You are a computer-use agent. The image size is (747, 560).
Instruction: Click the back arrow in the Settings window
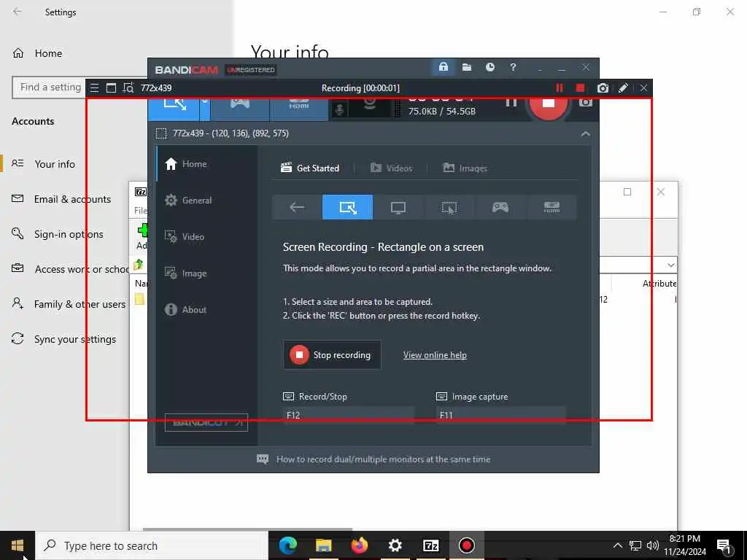tap(18, 12)
